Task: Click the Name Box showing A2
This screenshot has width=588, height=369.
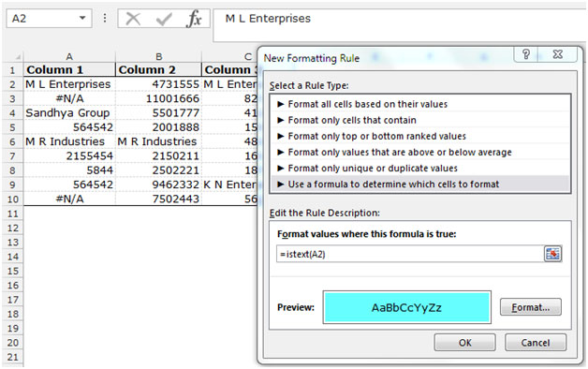Action: coord(49,19)
